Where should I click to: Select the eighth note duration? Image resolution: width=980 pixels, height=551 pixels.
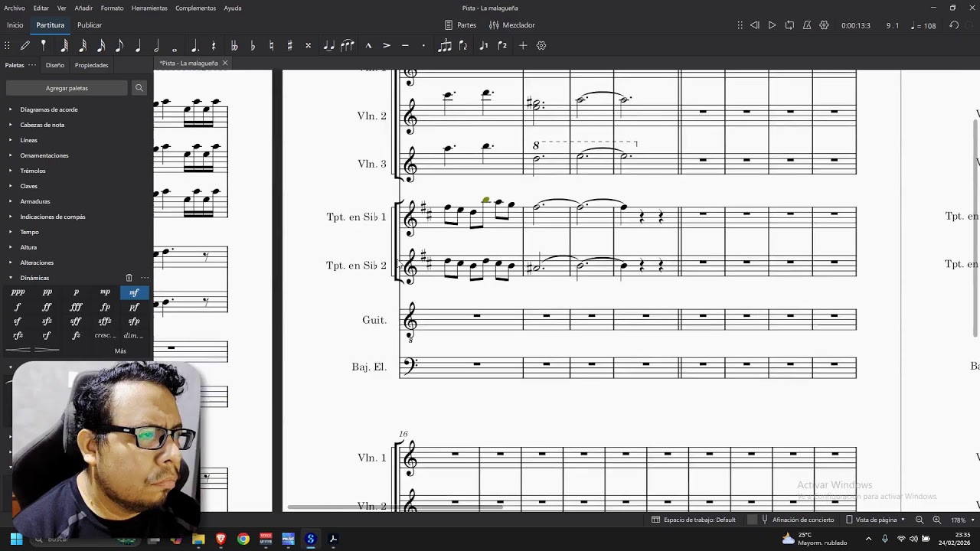119,46
